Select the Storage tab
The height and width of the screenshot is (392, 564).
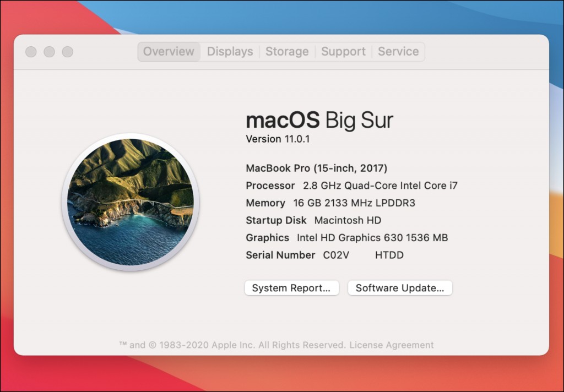pyautogui.click(x=287, y=51)
